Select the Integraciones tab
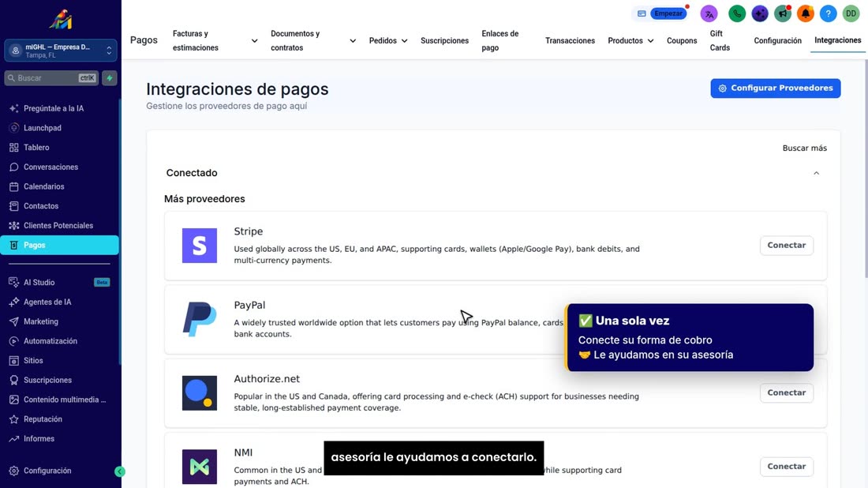 [x=837, y=40]
